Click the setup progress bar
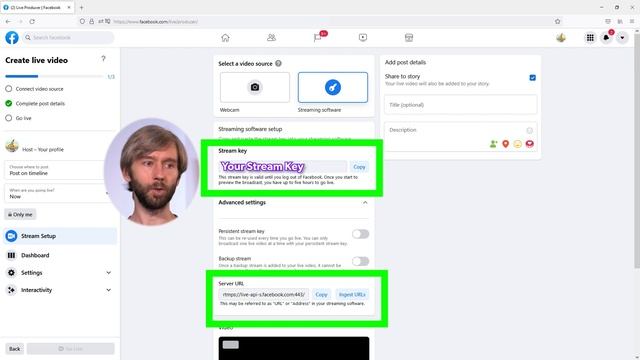 click(54, 76)
